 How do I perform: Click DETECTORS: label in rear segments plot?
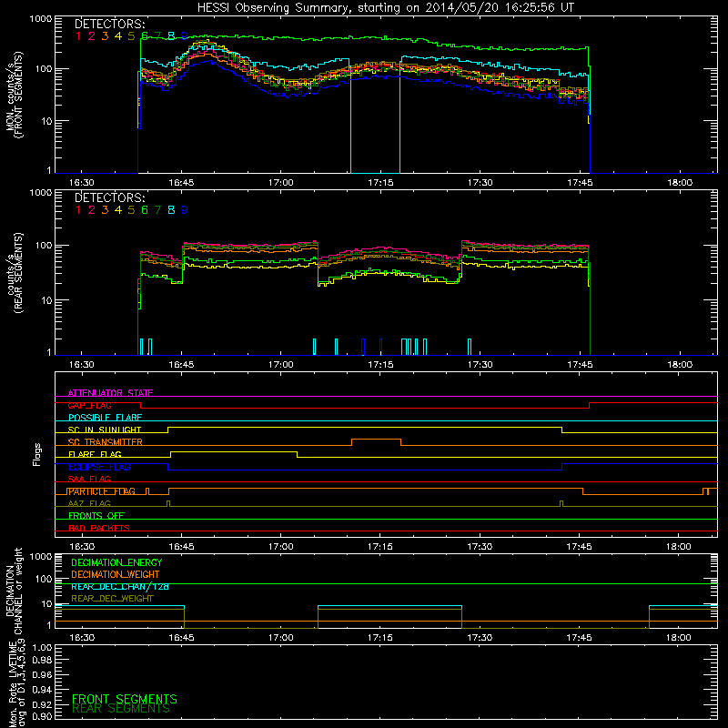coord(109,198)
